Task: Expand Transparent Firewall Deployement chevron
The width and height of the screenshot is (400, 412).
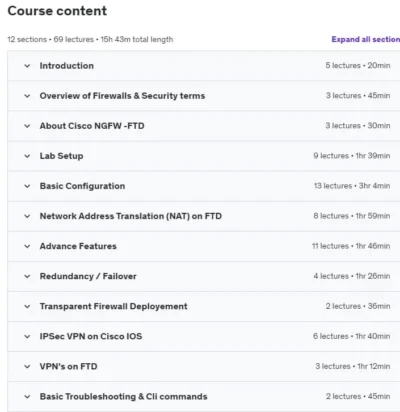Action: click(x=27, y=306)
